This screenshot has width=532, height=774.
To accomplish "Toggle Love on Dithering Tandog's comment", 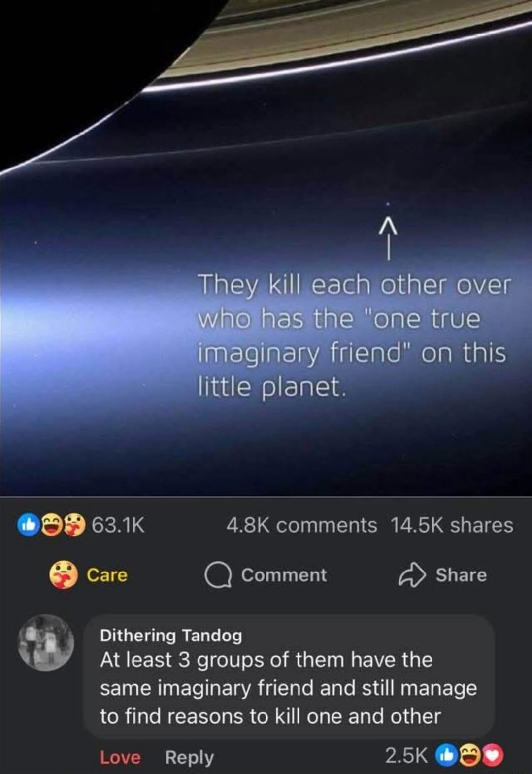I will click(120, 757).
